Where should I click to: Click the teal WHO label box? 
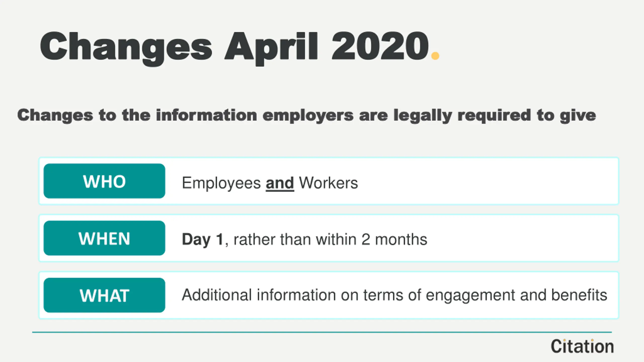104,181
